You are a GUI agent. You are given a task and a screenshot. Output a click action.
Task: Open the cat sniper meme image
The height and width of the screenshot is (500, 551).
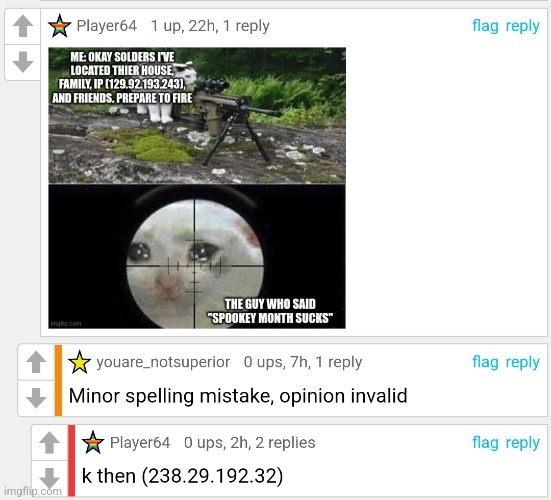click(197, 188)
